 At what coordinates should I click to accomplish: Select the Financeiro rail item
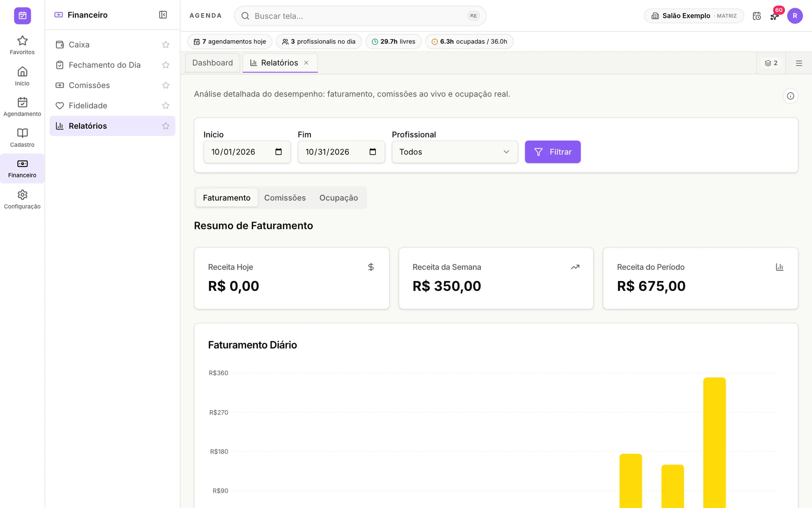coord(22,168)
